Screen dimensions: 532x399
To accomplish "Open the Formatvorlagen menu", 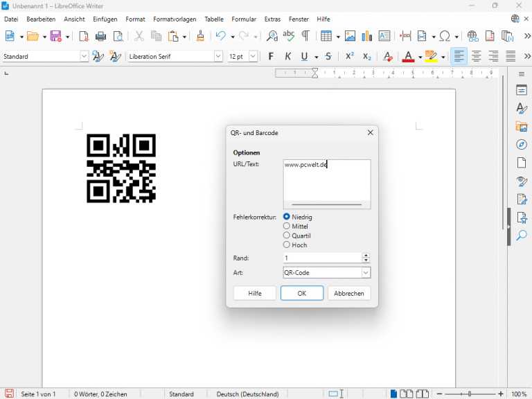I will tap(175, 19).
